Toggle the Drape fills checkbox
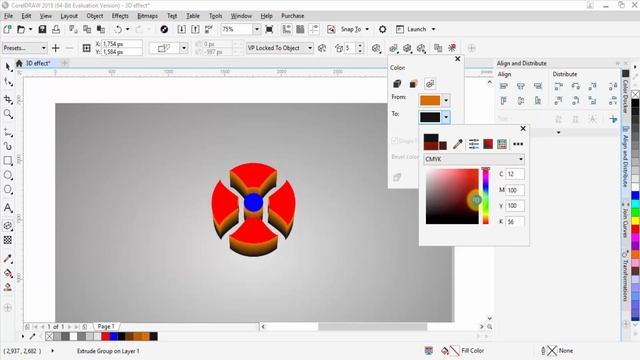The image size is (640, 360). (x=394, y=141)
